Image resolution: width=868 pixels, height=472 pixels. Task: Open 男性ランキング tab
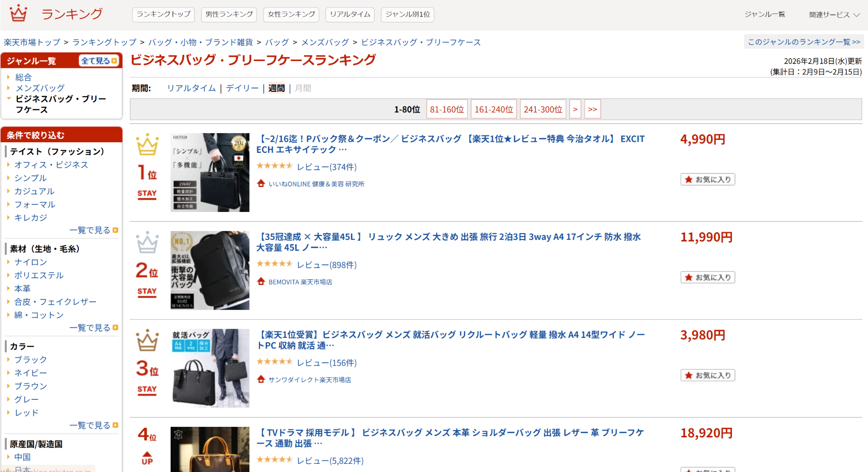coord(229,14)
